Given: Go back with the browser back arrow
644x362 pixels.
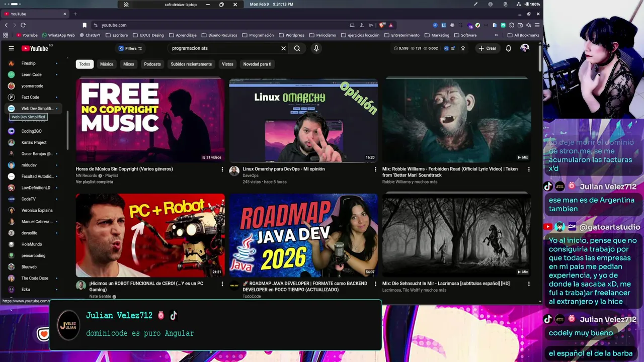Looking at the screenshot, I should [x=6, y=25].
